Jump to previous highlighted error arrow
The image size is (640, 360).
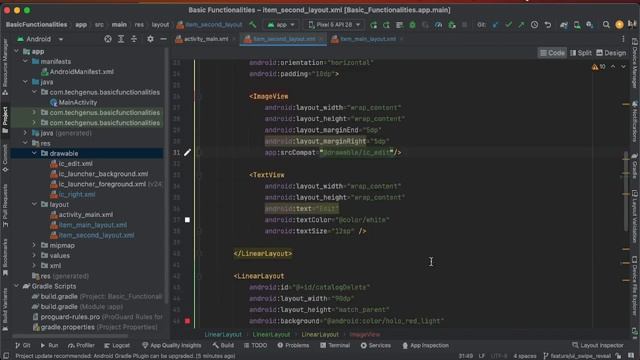tap(613, 67)
